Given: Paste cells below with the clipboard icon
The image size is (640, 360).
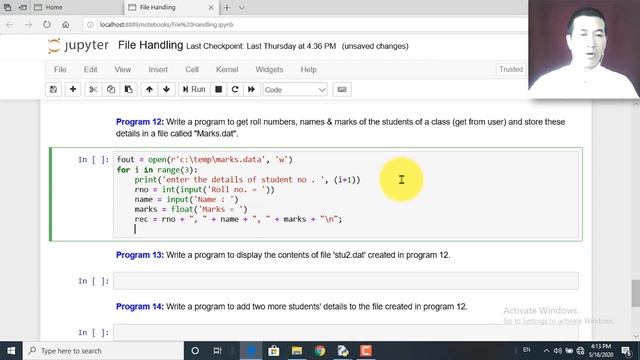Looking at the screenshot, I should [x=129, y=89].
